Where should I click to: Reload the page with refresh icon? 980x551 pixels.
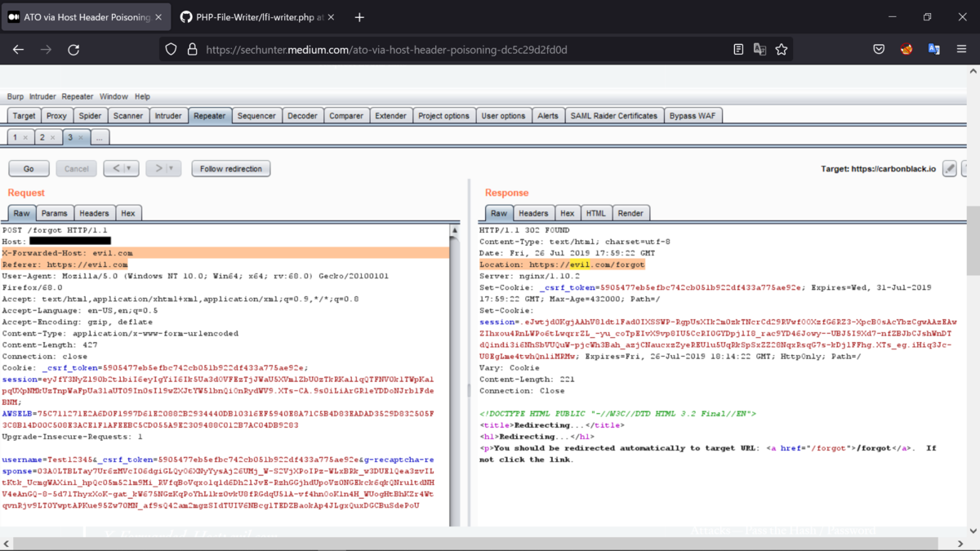(73, 49)
